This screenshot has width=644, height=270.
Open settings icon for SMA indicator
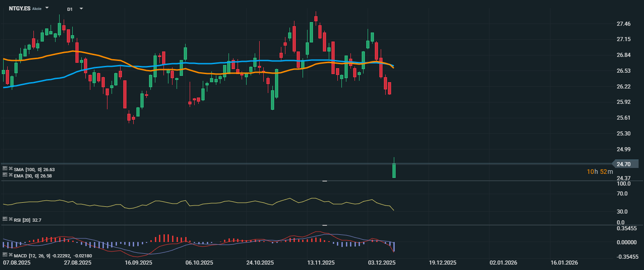[x=5, y=169]
